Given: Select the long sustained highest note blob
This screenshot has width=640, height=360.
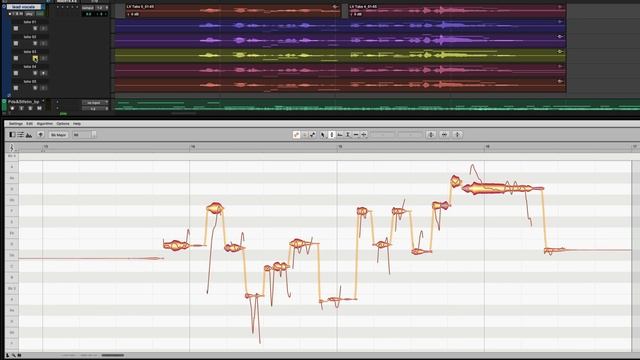Looking at the screenshot, I should pyautogui.click(x=503, y=189).
